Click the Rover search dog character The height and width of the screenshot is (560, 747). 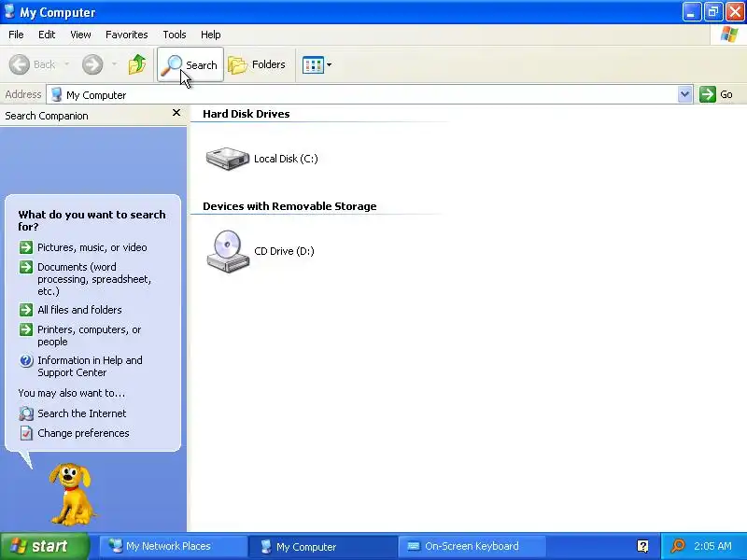click(x=72, y=495)
